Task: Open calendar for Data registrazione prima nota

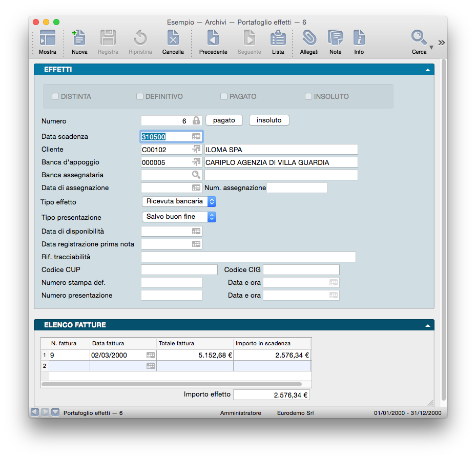Action: click(196, 244)
